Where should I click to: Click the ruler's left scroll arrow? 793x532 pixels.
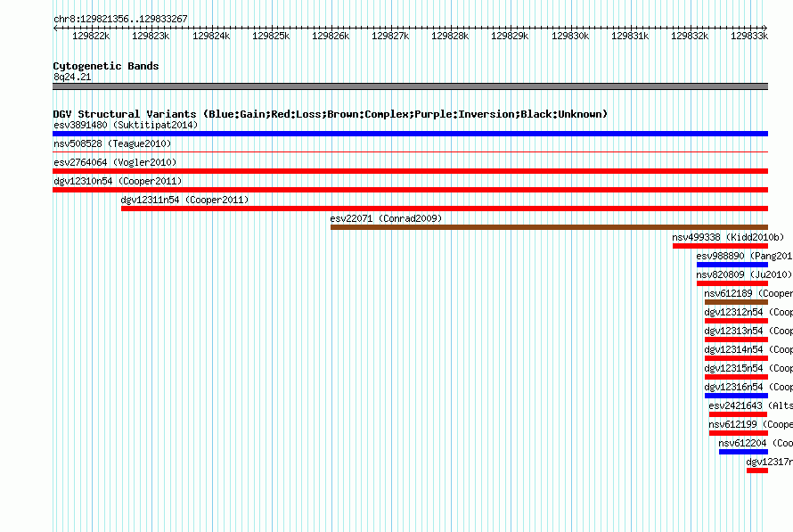(x=55, y=29)
